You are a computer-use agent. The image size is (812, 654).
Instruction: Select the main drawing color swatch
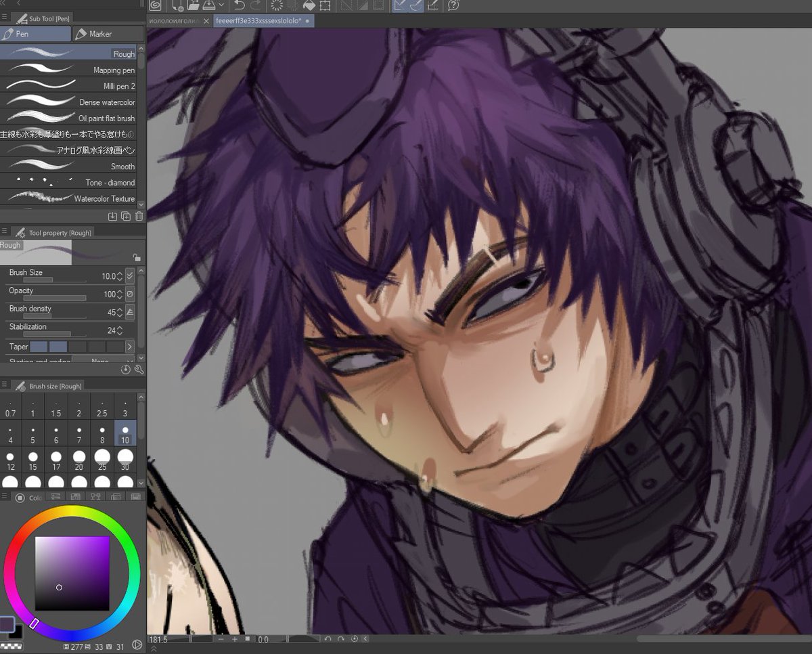[x=7, y=624]
